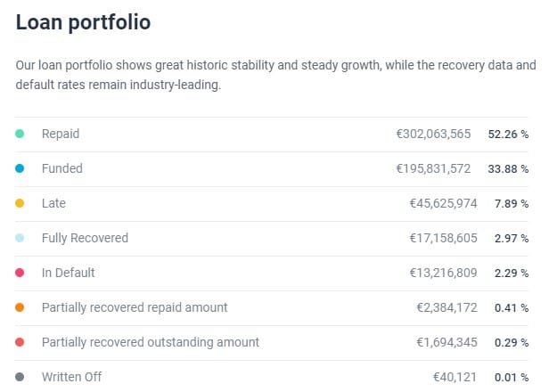Click the Loan portfolio heading
557x392 pixels.
point(83,22)
